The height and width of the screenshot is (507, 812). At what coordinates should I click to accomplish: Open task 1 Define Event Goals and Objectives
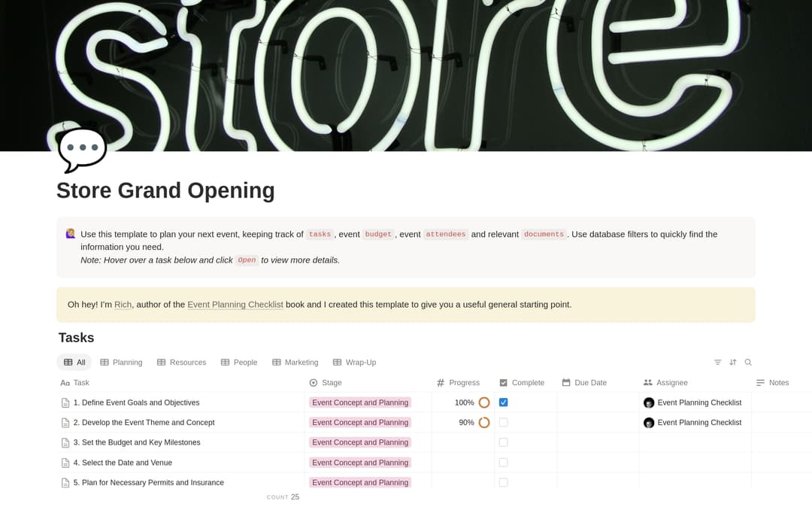coord(136,402)
